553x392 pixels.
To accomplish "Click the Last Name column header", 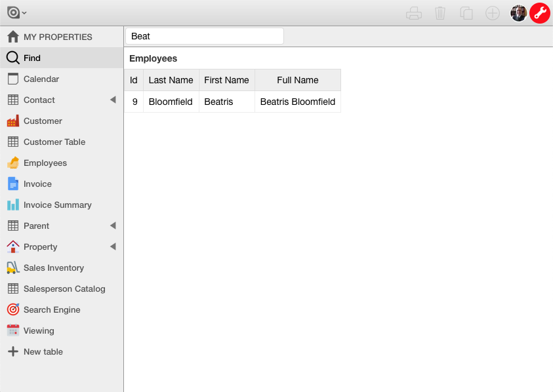I will pos(171,80).
